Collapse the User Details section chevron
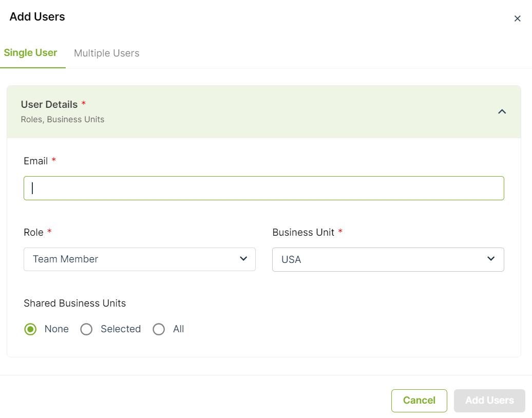532x418 pixels. 502,111
